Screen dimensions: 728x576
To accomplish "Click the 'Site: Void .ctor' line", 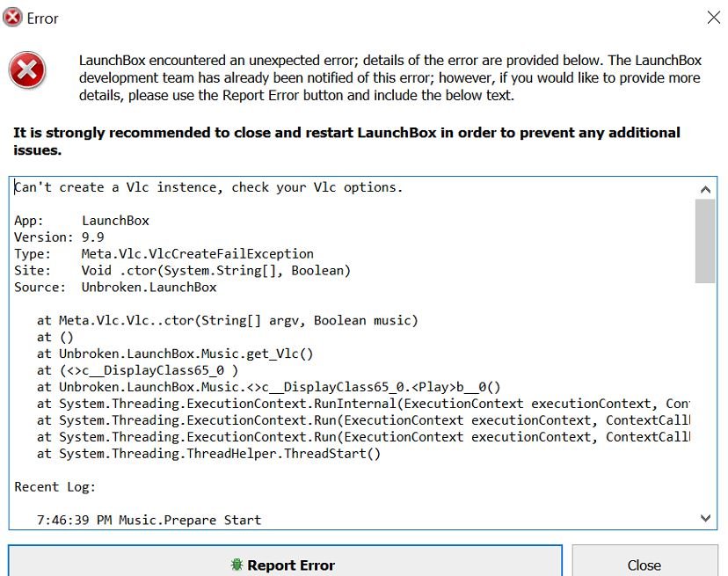I will (x=182, y=271).
